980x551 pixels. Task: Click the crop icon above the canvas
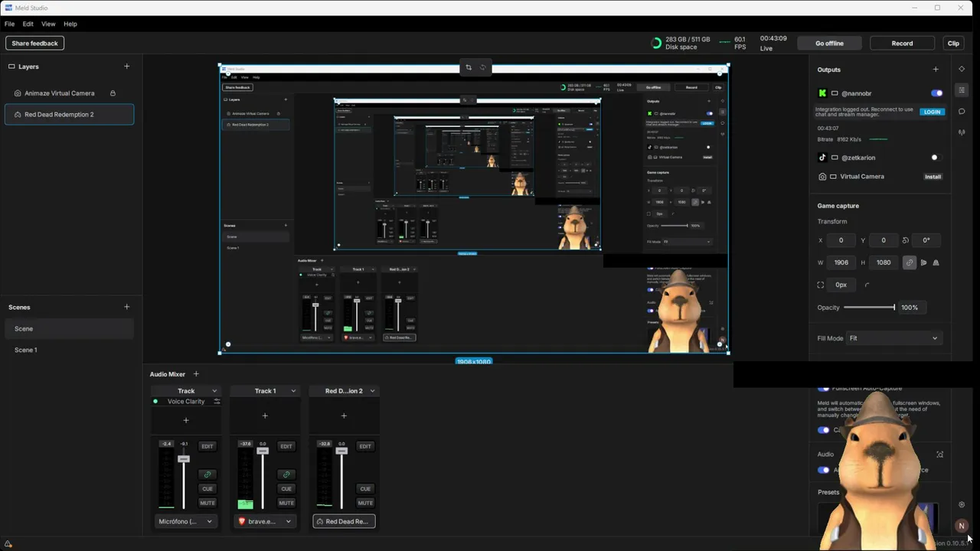point(469,67)
